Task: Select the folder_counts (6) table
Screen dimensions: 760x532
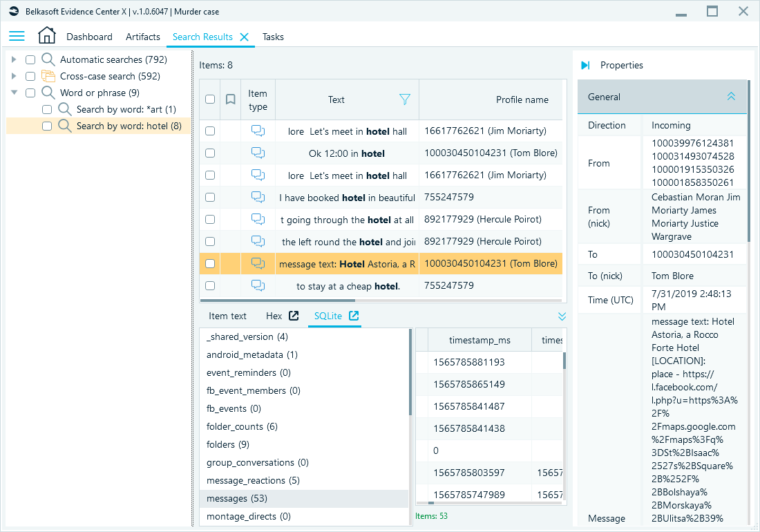Action: pos(304,426)
